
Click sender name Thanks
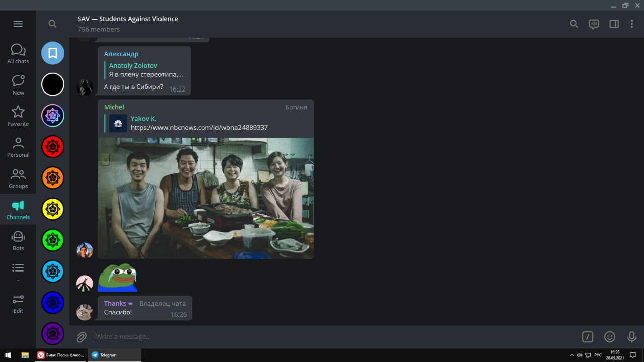click(115, 303)
